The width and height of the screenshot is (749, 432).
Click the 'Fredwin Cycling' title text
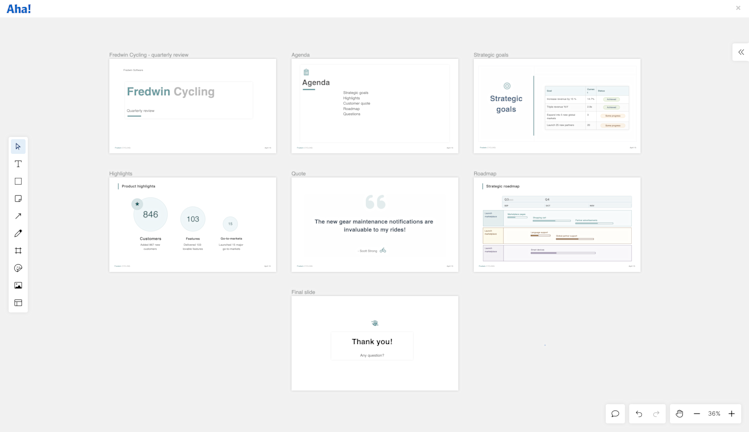click(171, 92)
